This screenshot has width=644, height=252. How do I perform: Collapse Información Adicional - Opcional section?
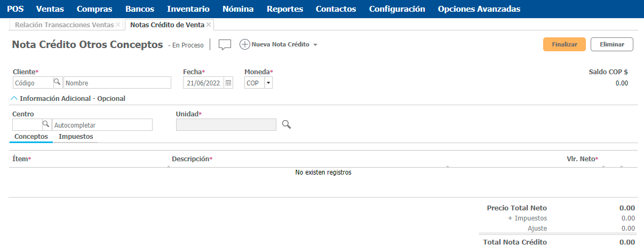(x=14, y=98)
